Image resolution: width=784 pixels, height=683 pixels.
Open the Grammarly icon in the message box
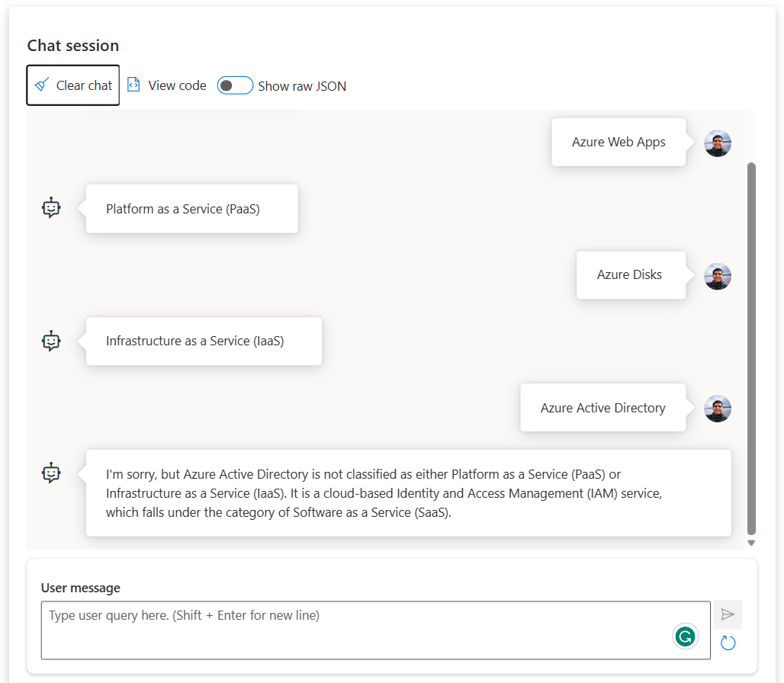point(685,636)
